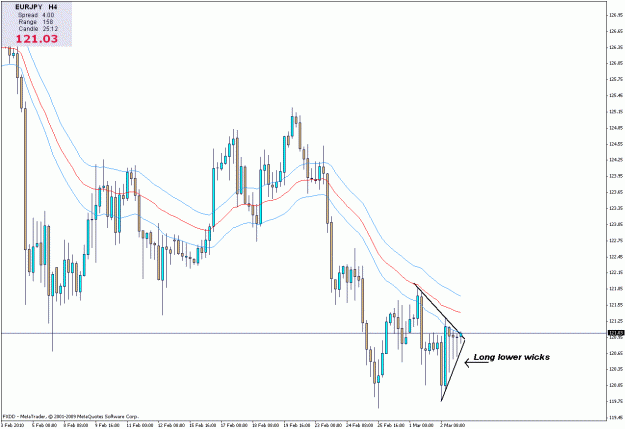Image resolution: width=625 pixels, height=429 pixels.
Task: Click the 15 Feb 16:00 time label
Action: coord(202,425)
